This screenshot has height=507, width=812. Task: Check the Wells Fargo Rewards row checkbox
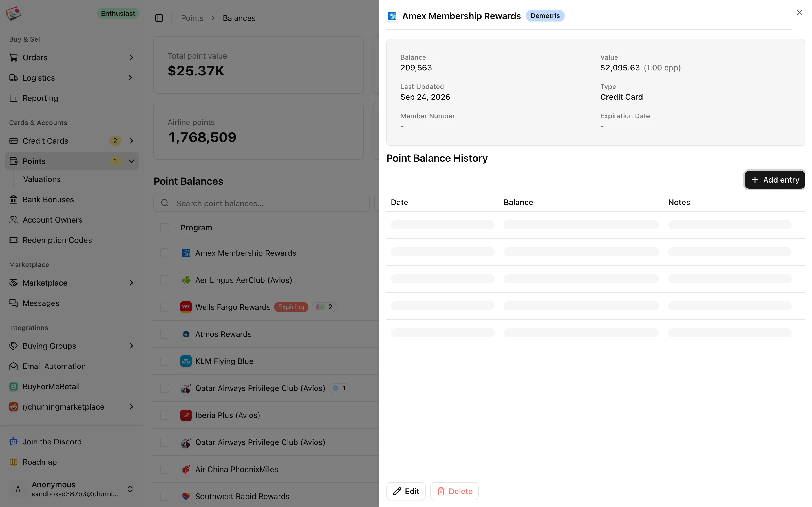pos(164,307)
